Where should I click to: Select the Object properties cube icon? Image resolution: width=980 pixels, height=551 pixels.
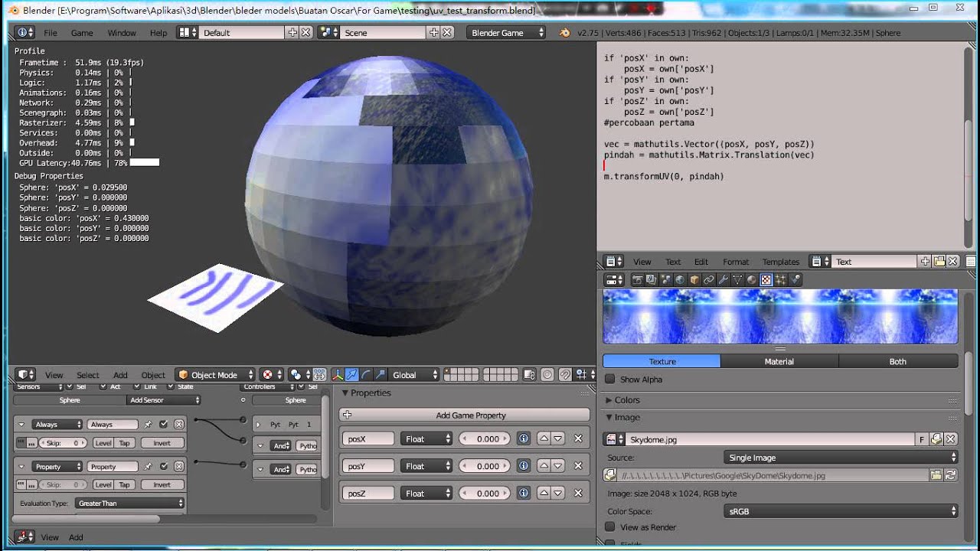(694, 280)
